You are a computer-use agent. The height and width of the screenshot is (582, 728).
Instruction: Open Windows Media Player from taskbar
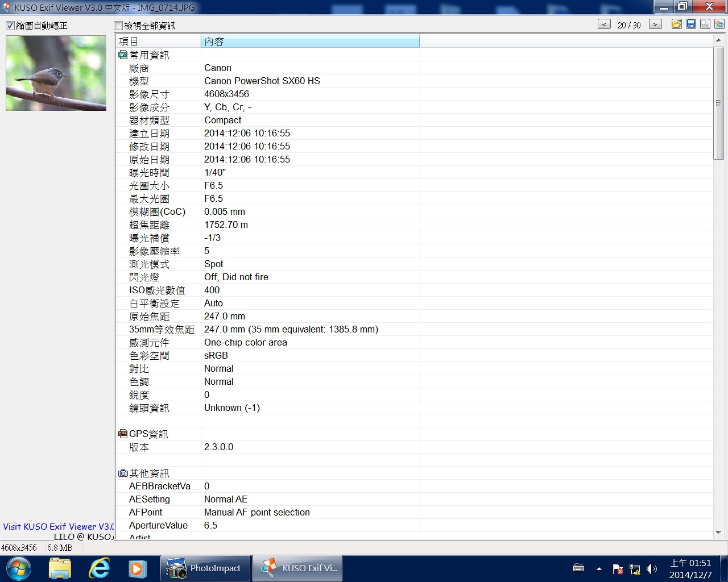138,568
